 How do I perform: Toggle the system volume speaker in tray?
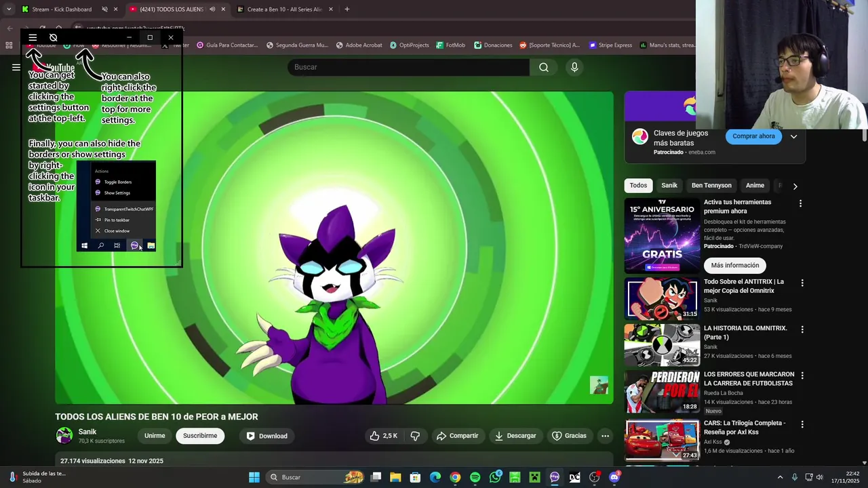point(819,477)
